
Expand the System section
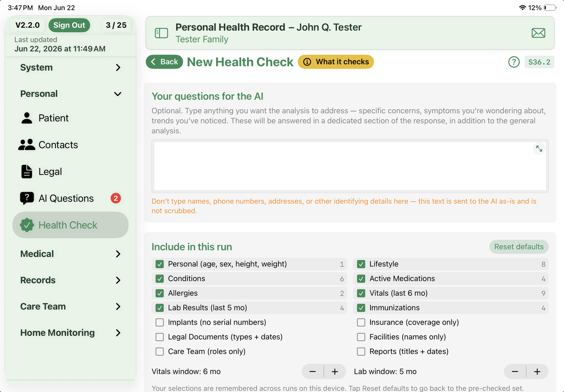click(70, 67)
